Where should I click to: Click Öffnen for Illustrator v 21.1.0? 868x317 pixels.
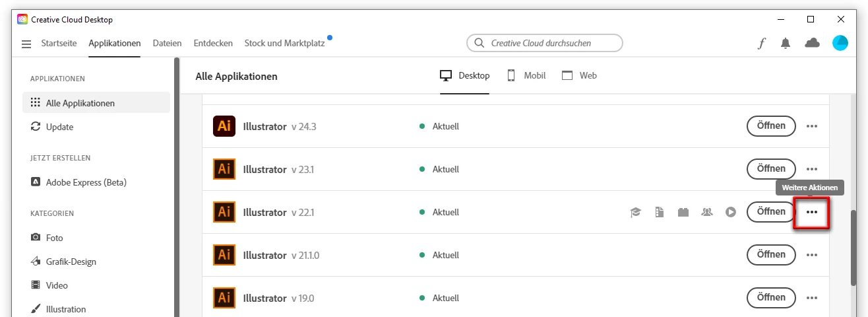[771, 255]
